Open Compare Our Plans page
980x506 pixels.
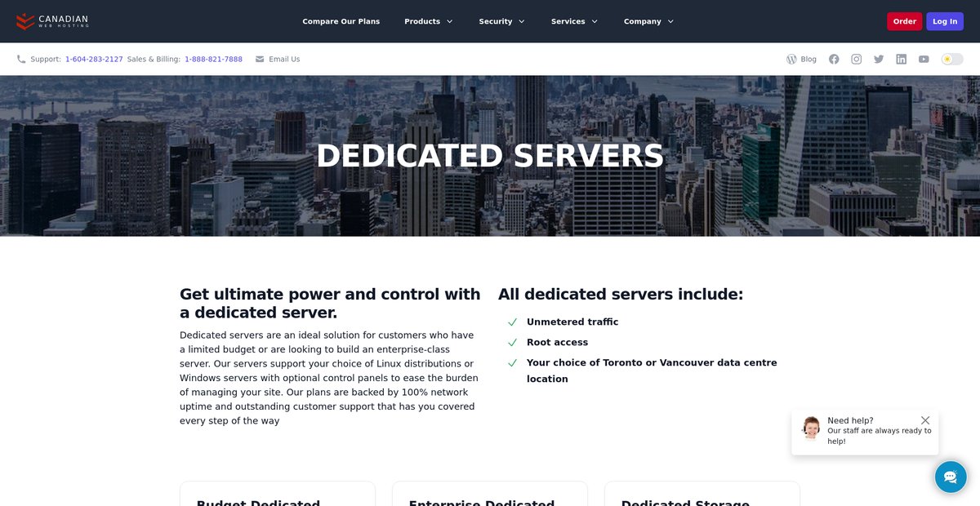coord(341,21)
